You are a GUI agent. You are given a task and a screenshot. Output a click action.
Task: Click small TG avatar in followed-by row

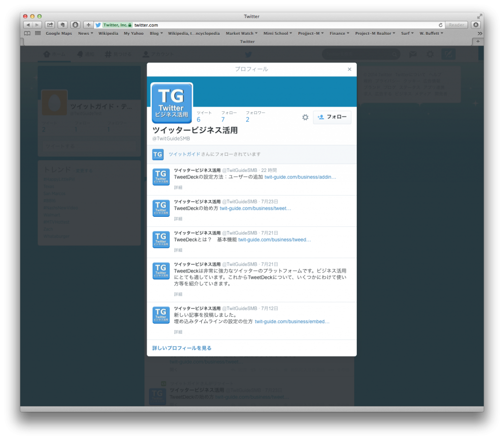point(158,155)
